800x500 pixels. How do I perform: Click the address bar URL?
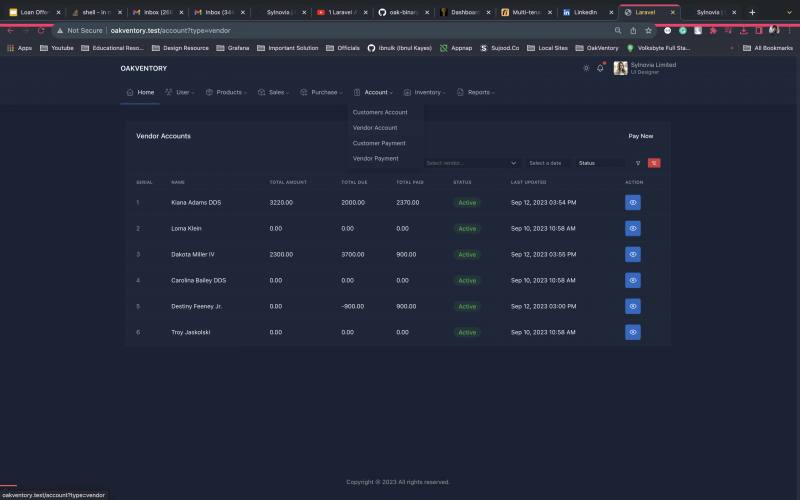click(x=170, y=31)
